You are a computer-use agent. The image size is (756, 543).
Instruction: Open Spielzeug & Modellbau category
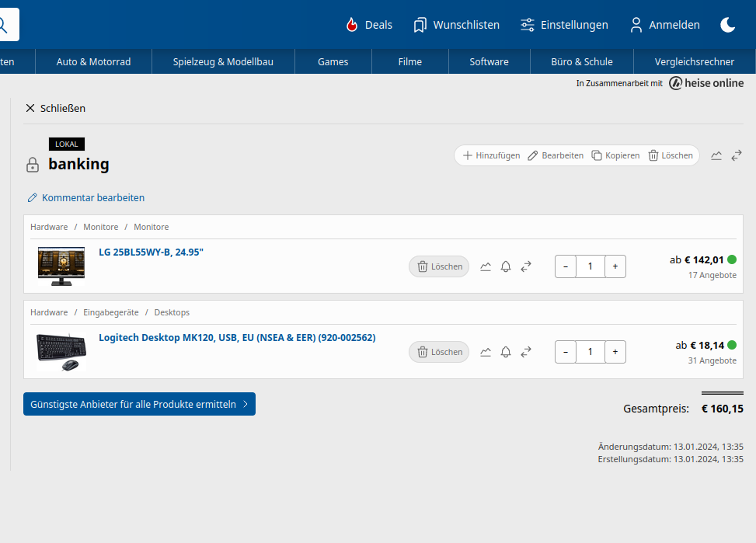coord(223,61)
